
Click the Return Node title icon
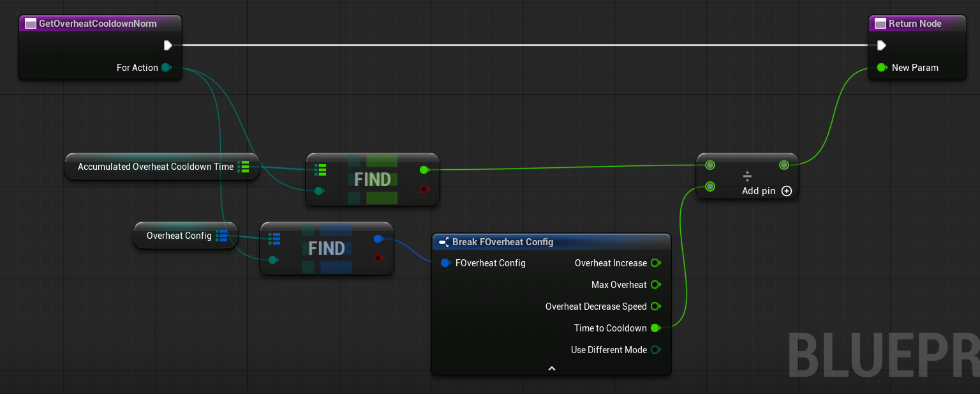coord(880,24)
